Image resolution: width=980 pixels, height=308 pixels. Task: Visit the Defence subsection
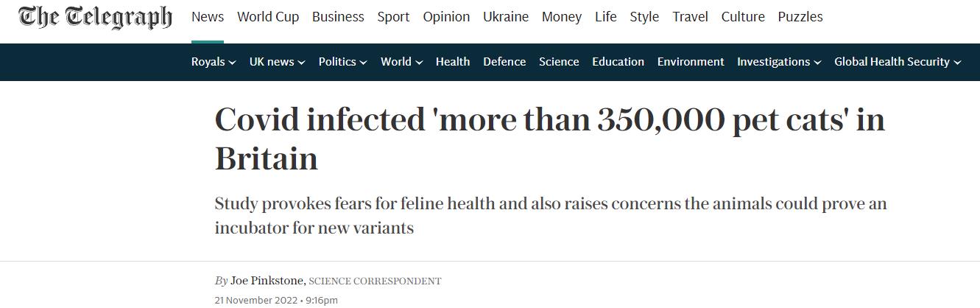[x=504, y=62]
